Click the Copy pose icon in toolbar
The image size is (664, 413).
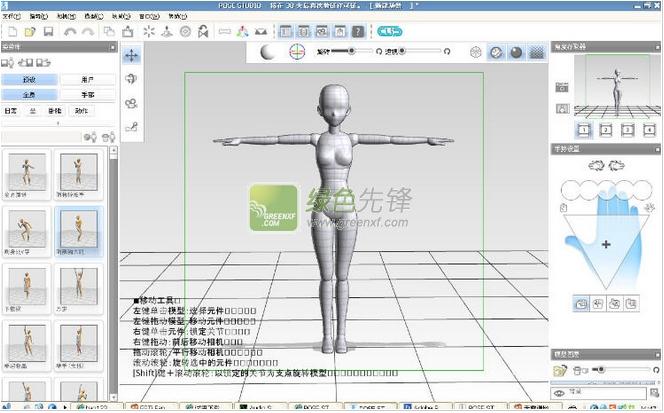109,31
